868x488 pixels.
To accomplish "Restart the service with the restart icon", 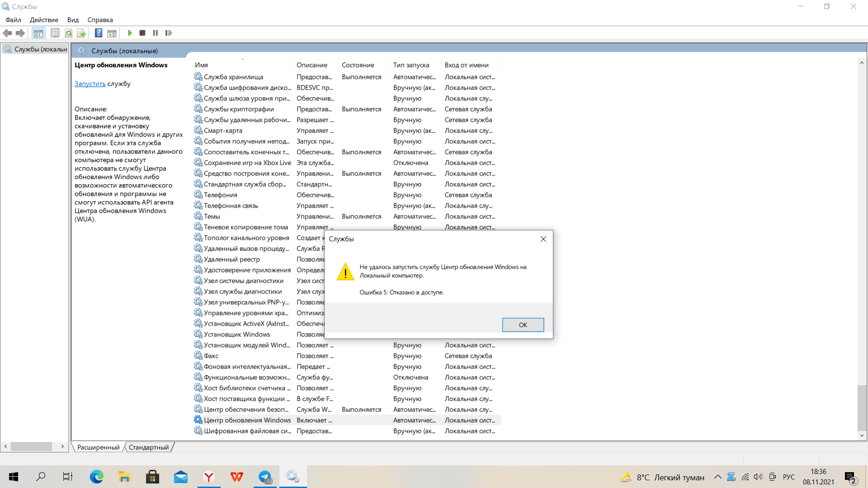I will pos(169,33).
